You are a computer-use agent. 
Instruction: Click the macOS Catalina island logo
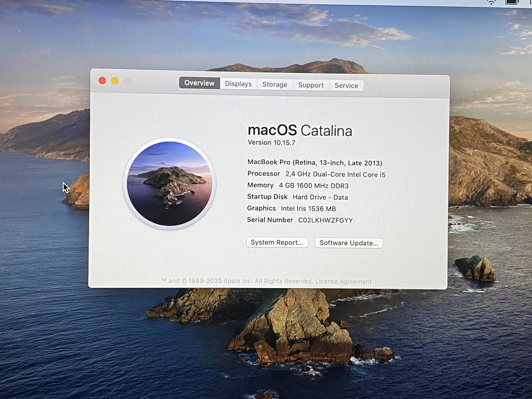point(169,183)
